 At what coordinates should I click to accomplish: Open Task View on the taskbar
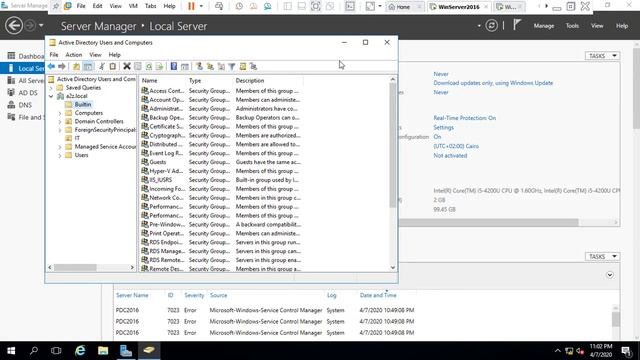(x=56, y=351)
